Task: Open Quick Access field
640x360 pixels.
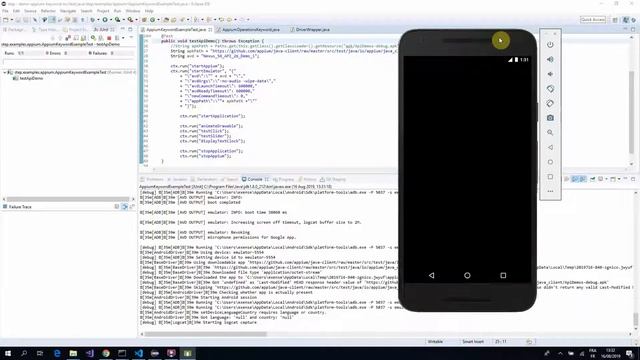Action: [593, 20]
